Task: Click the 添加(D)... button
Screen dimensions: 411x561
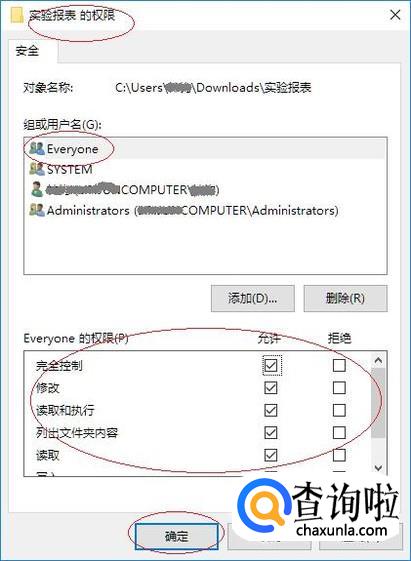Action: pos(253,298)
